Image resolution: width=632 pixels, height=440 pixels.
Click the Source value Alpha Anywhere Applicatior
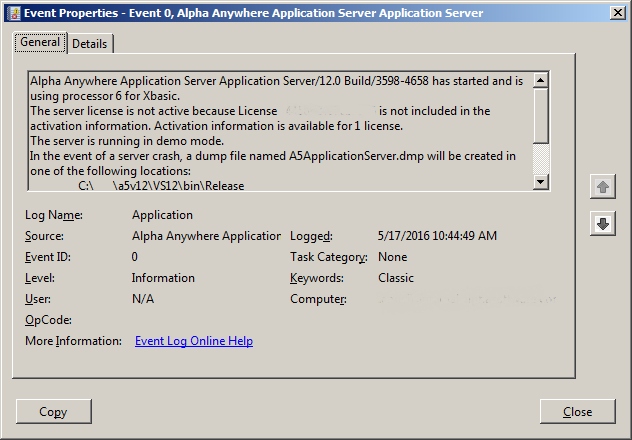206,236
